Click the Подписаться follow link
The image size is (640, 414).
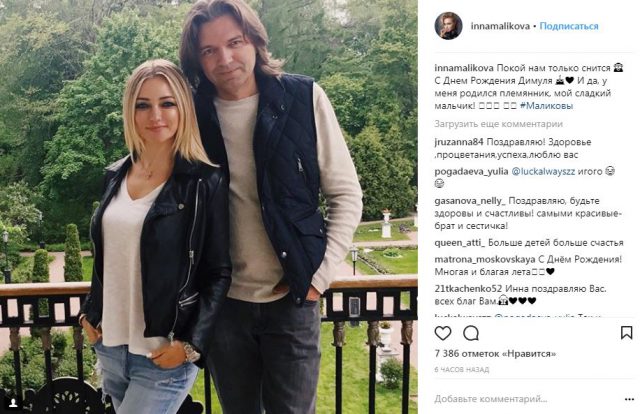[x=569, y=26]
